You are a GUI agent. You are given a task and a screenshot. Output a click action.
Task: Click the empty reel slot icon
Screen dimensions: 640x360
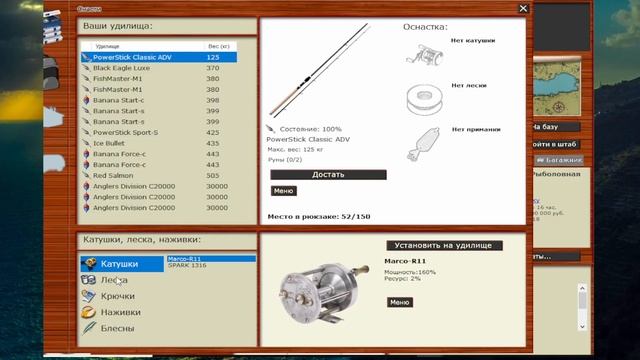(x=424, y=55)
